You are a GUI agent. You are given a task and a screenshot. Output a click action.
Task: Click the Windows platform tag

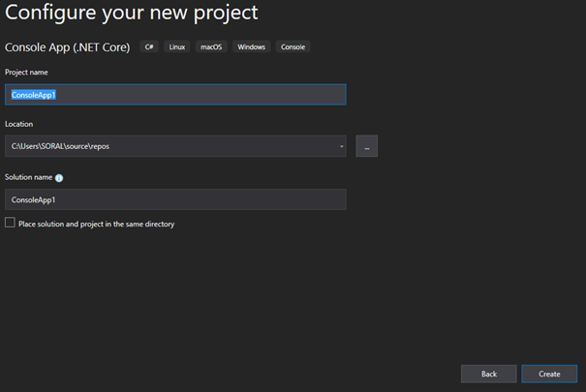(x=251, y=46)
